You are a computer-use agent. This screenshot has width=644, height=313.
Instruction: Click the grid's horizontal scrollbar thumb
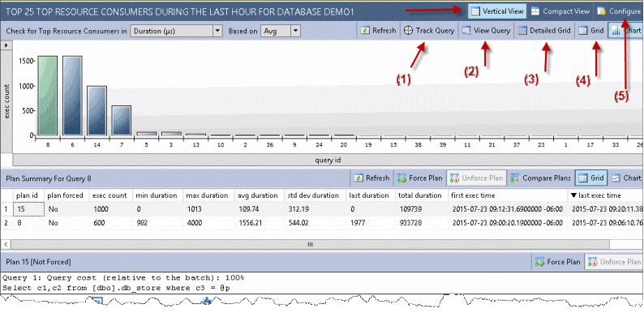(x=310, y=244)
